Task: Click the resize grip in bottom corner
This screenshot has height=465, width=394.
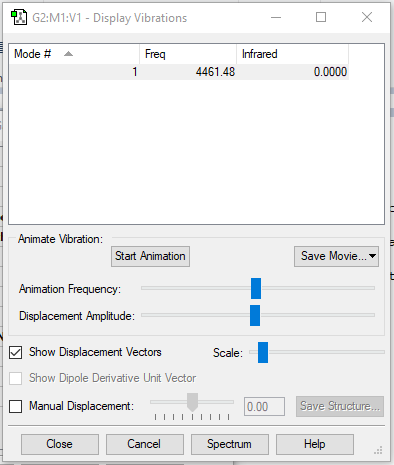Action: (x=378, y=450)
